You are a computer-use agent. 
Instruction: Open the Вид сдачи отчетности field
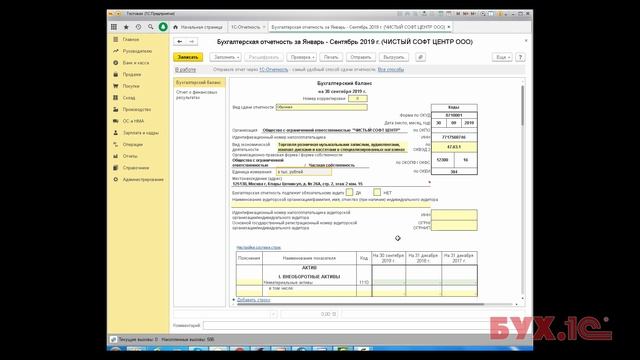click(x=321, y=107)
